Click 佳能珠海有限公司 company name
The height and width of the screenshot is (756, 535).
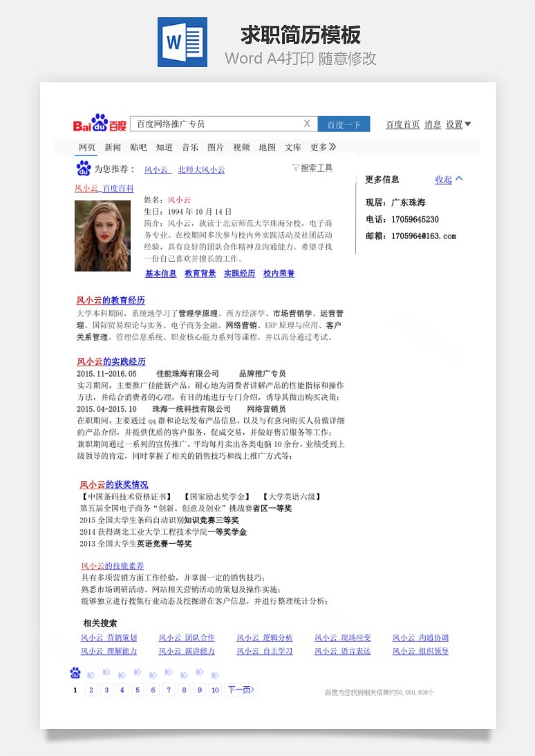point(187,374)
